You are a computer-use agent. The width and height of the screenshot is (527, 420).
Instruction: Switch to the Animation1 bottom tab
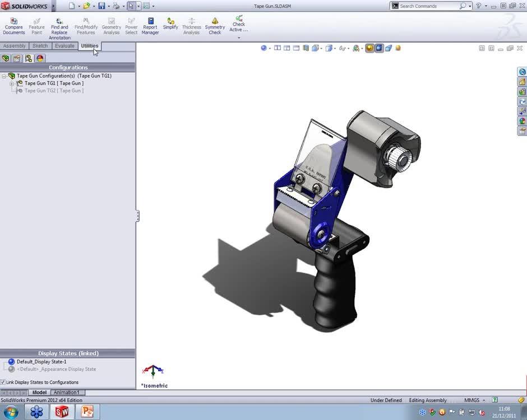[x=66, y=393]
